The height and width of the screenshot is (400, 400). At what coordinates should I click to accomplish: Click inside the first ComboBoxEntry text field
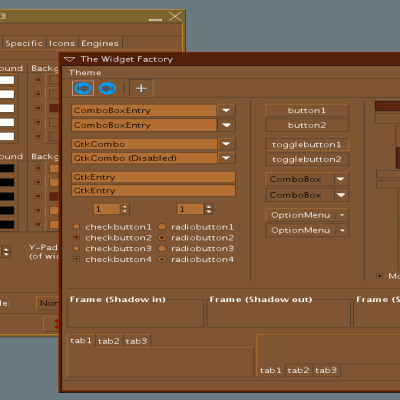[x=144, y=110]
